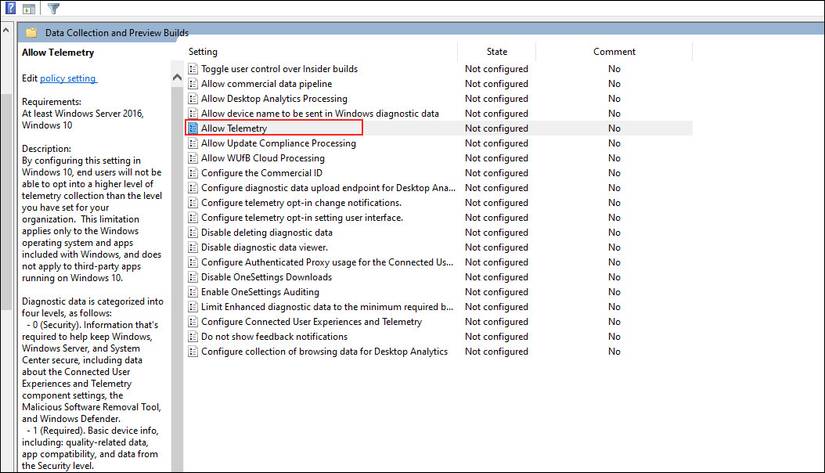Click the Data Collection and Preview Builds folder icon
This screenshot has width=825, height=473.
coord(32,33)
